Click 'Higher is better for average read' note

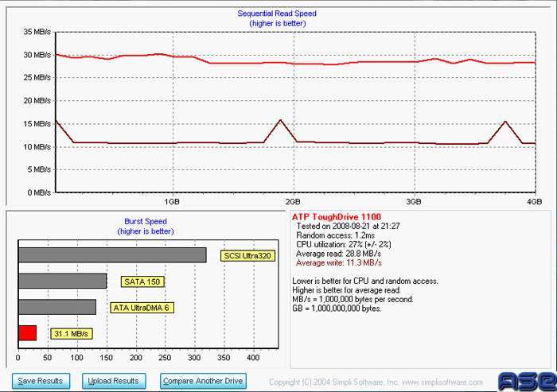click(x=346, y=290)
